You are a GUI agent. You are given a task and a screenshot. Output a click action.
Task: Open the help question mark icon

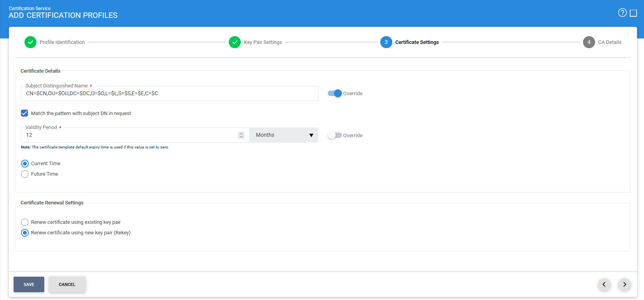point(622,13)
